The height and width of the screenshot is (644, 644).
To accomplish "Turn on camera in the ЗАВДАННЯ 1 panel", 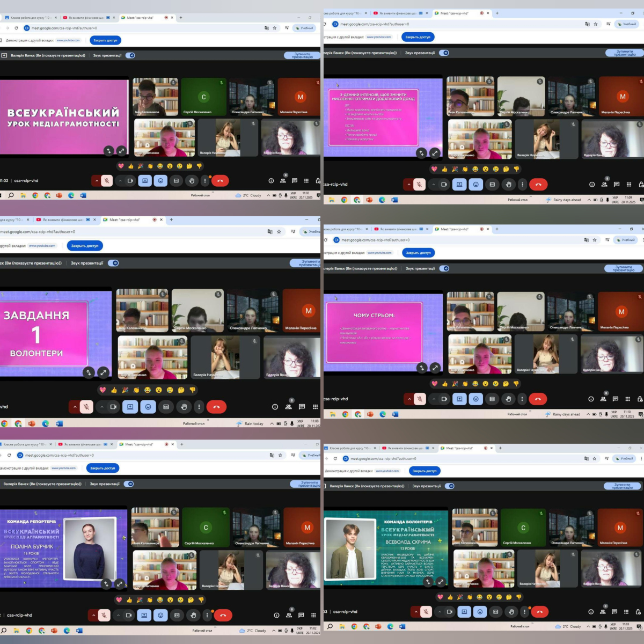I will pos(113,407).
